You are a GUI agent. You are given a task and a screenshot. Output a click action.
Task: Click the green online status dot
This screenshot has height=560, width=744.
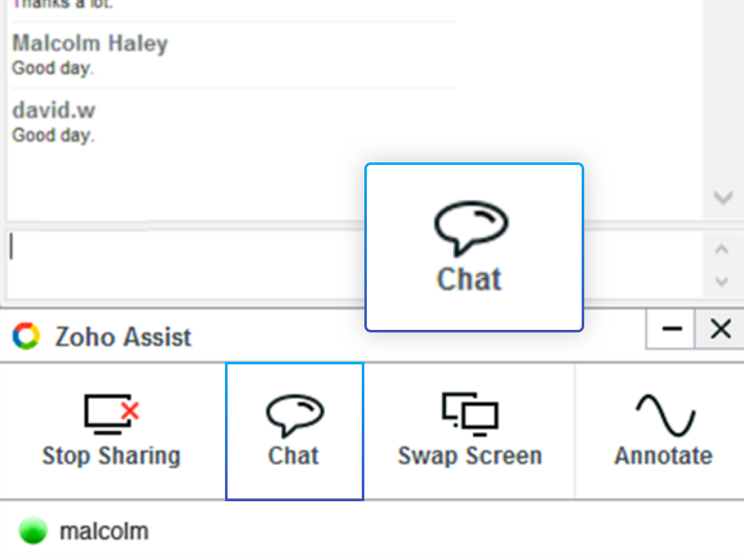[x=33, y=531]
